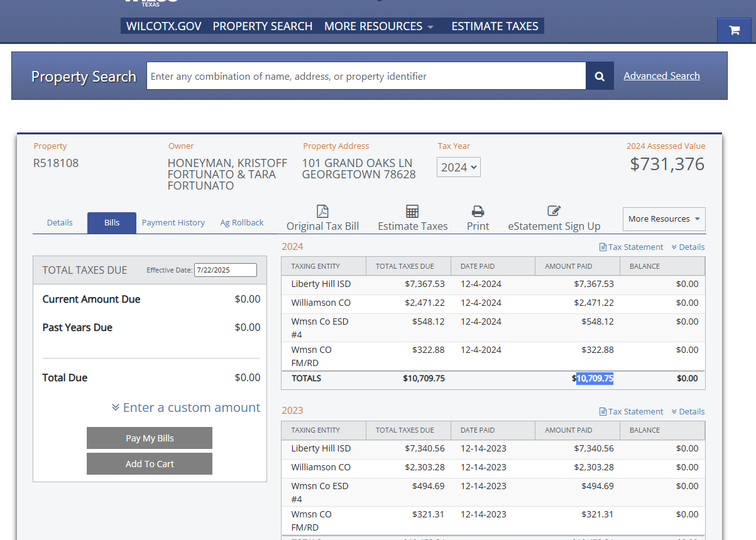Expand the 2024 bill Details
Screen dimensions: 756x540
point(688,247)
